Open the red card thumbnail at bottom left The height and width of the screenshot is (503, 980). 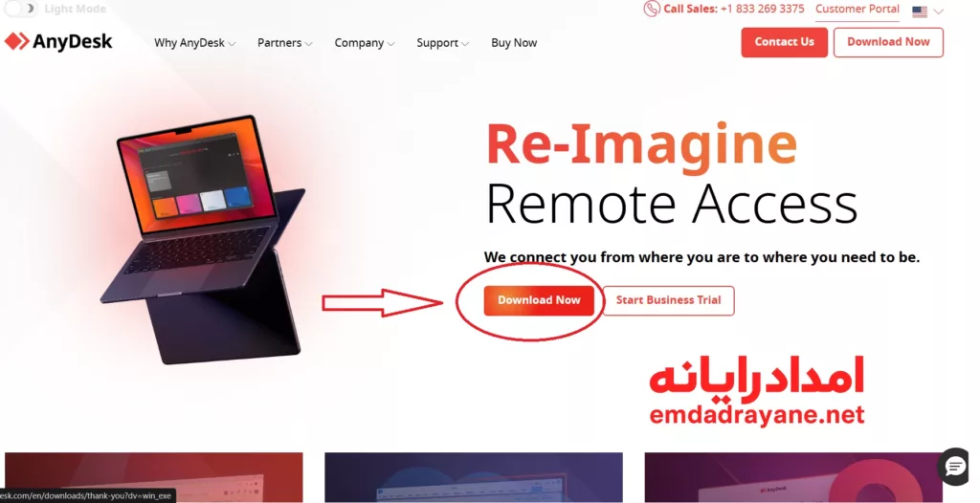click(x=154, y=477)
